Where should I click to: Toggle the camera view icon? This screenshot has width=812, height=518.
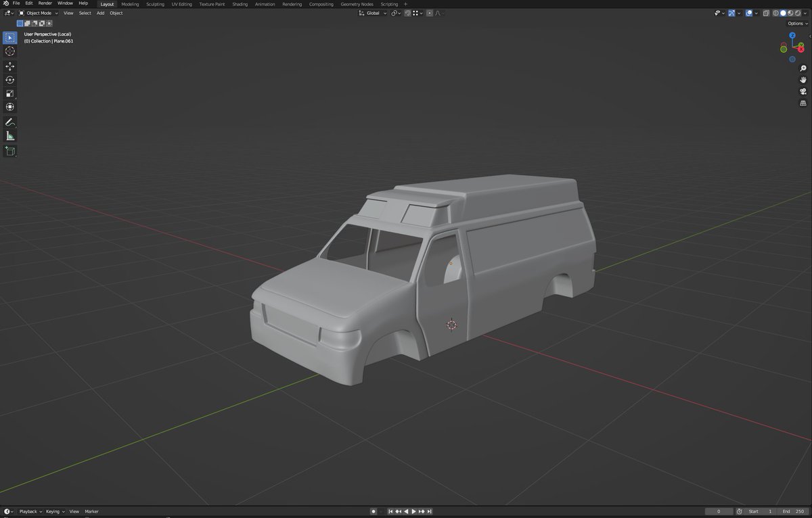(x=803, y=91)
